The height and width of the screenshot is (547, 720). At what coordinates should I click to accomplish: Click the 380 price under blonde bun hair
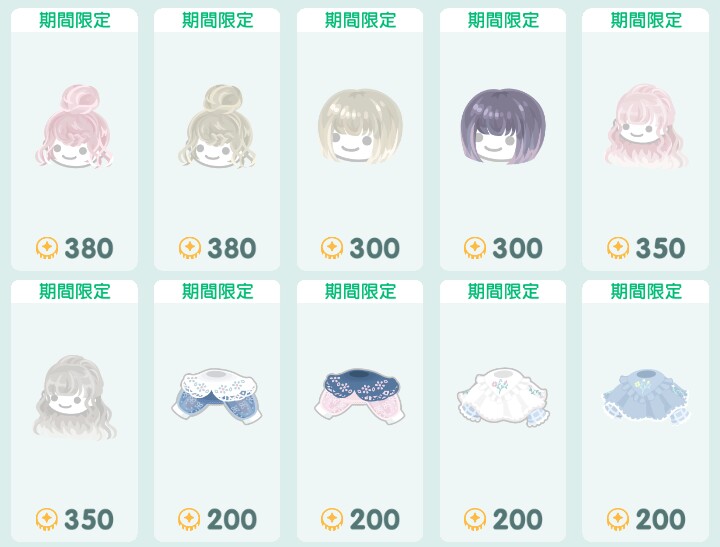(x=231, y=248)
